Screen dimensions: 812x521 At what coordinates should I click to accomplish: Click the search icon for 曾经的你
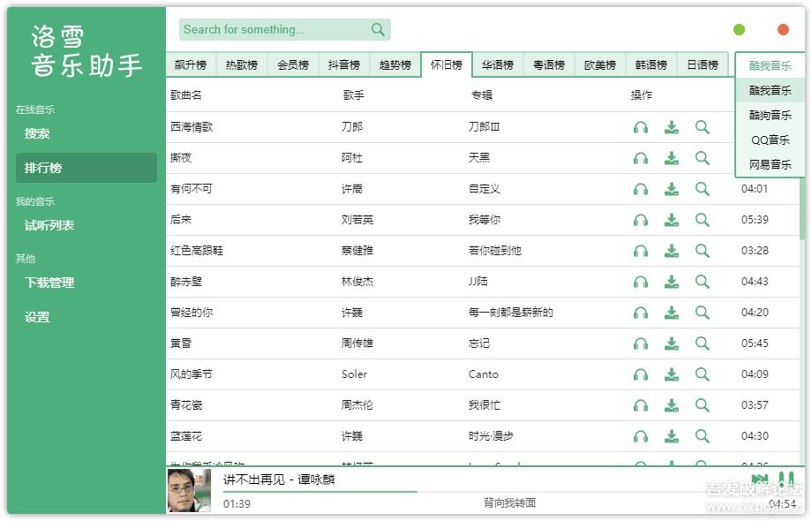click(703, 313)
